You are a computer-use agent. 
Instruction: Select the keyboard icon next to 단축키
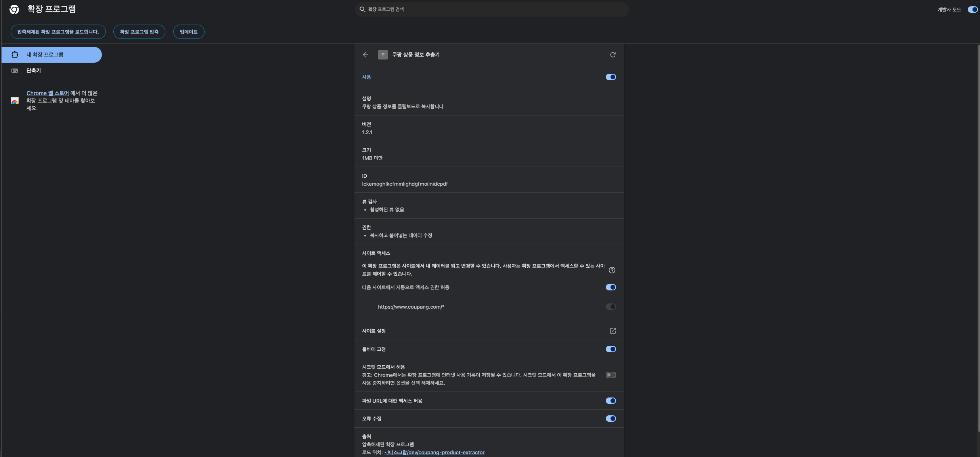[x=15, y=70]
